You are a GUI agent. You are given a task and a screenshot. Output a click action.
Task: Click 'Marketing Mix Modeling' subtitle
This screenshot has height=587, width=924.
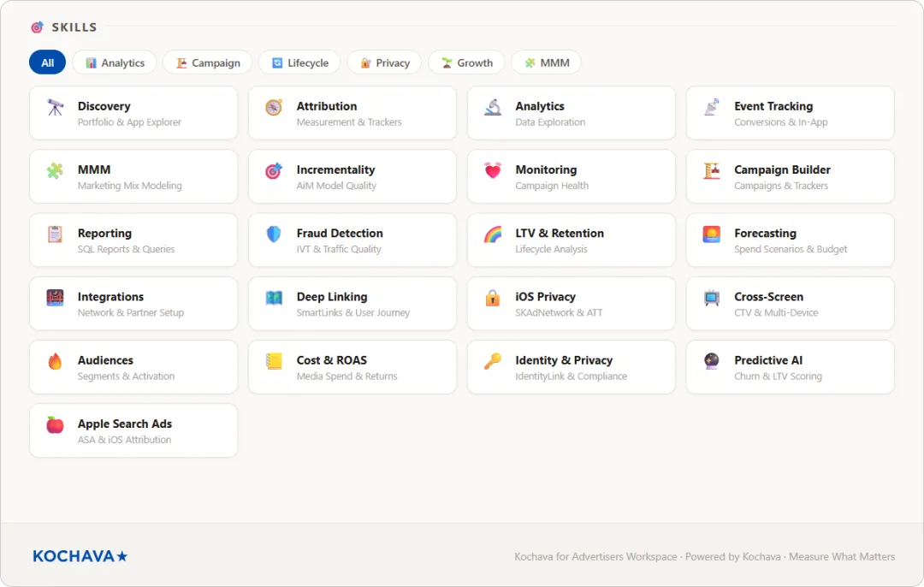pyautogui.click(x=130, y=186)
